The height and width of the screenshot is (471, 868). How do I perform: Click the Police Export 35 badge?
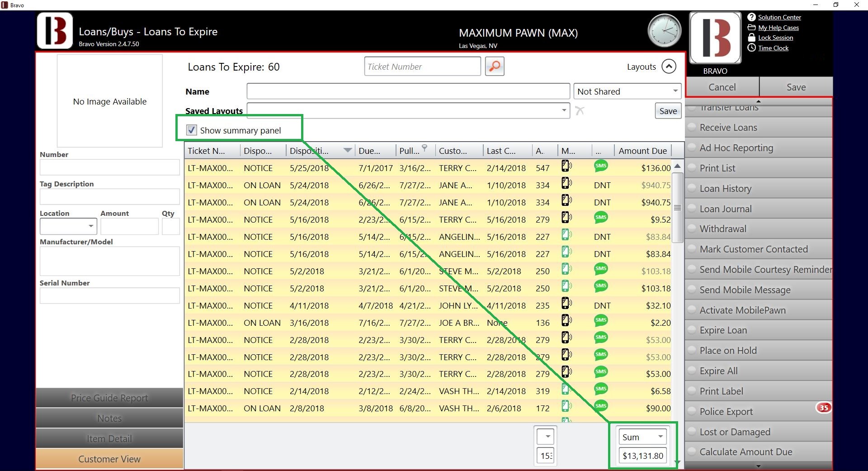824,408
